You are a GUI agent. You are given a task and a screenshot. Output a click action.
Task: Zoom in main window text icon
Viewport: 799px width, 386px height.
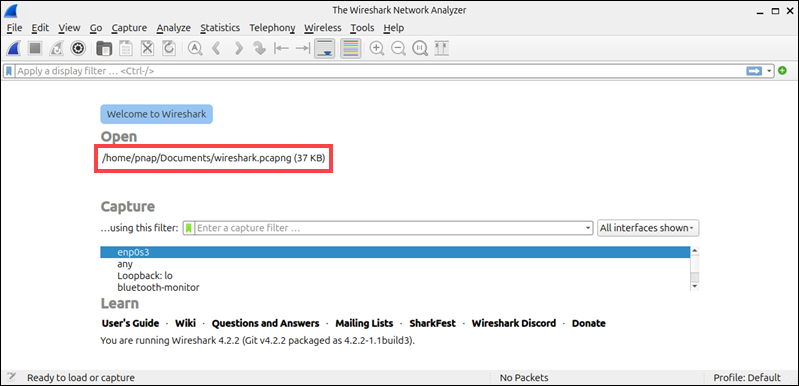(x=377, y=48)
